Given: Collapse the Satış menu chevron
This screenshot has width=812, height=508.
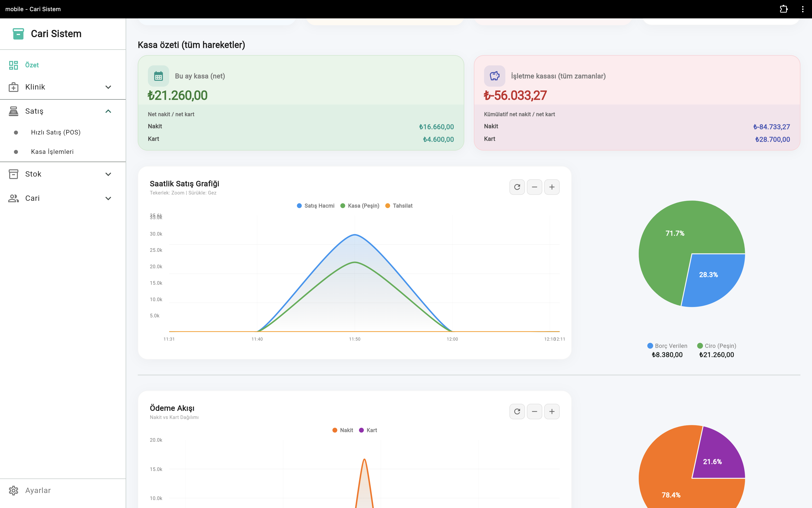Looking at the screenshot, I should [x=108, y=111].
